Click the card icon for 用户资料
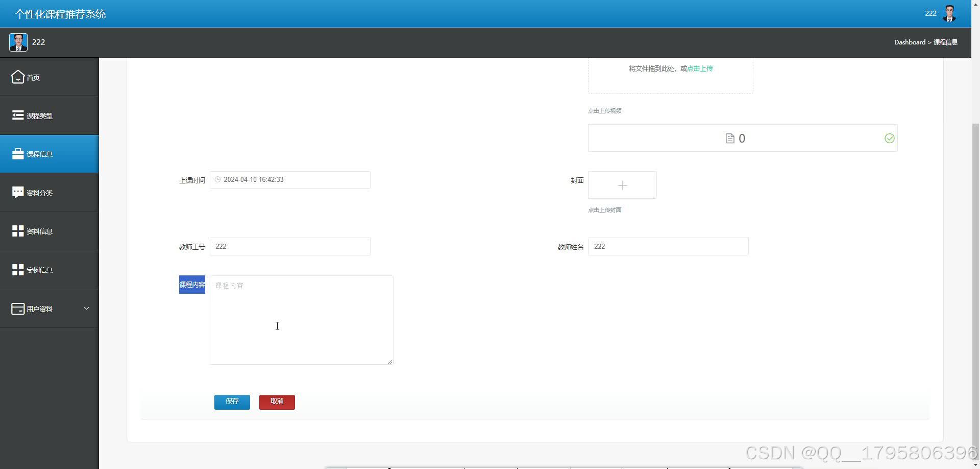Image resolution: width=980 pixels, height=469 pixels. tap(18, 309)
